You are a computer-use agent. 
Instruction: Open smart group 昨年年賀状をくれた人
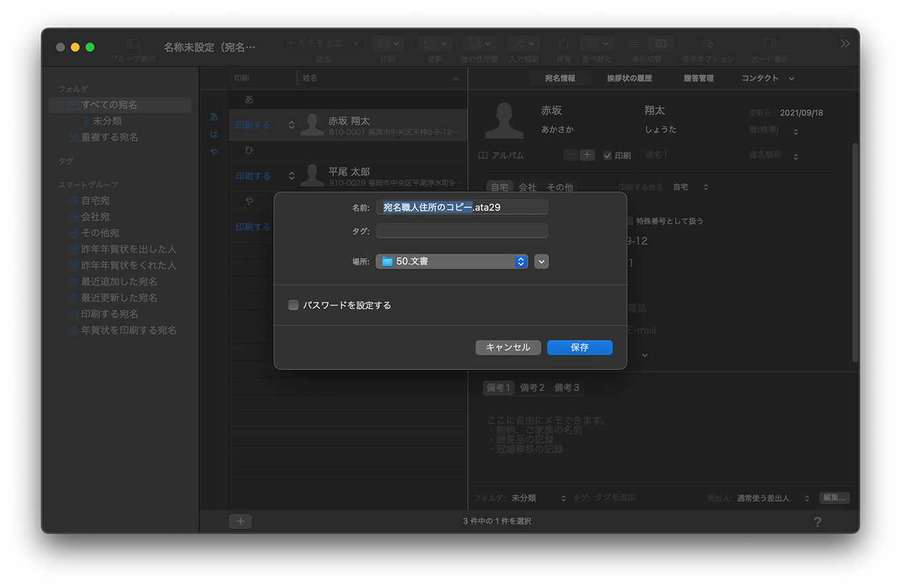123,265
